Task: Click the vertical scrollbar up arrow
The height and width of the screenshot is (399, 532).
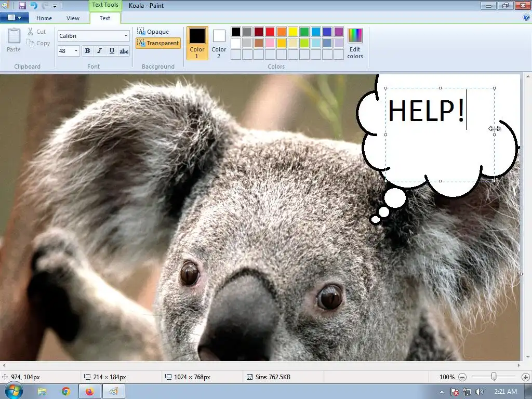Action: [528, 77]
